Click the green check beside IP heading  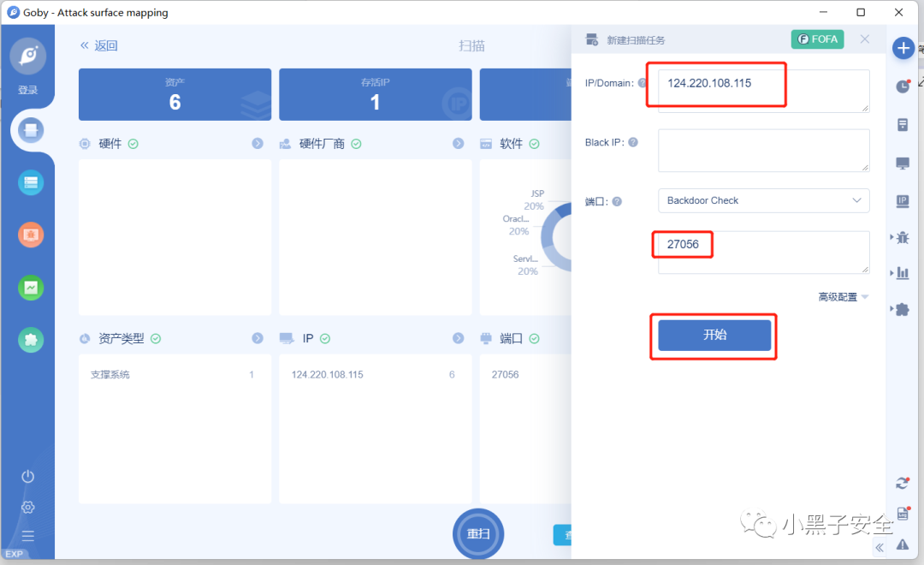pyautogui.click(x=325, y=338)
